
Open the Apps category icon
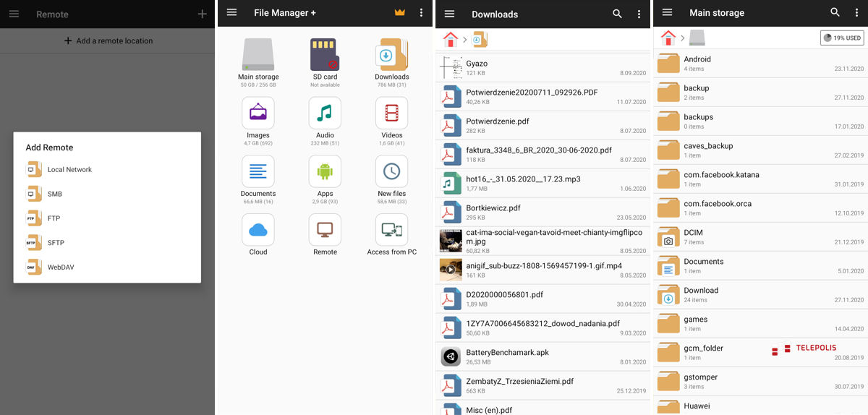point(325,171)
